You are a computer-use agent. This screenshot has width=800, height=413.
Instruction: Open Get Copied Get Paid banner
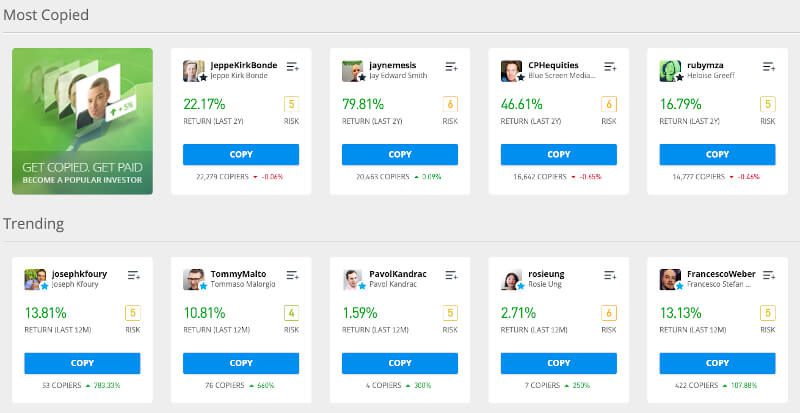(82, 121)
